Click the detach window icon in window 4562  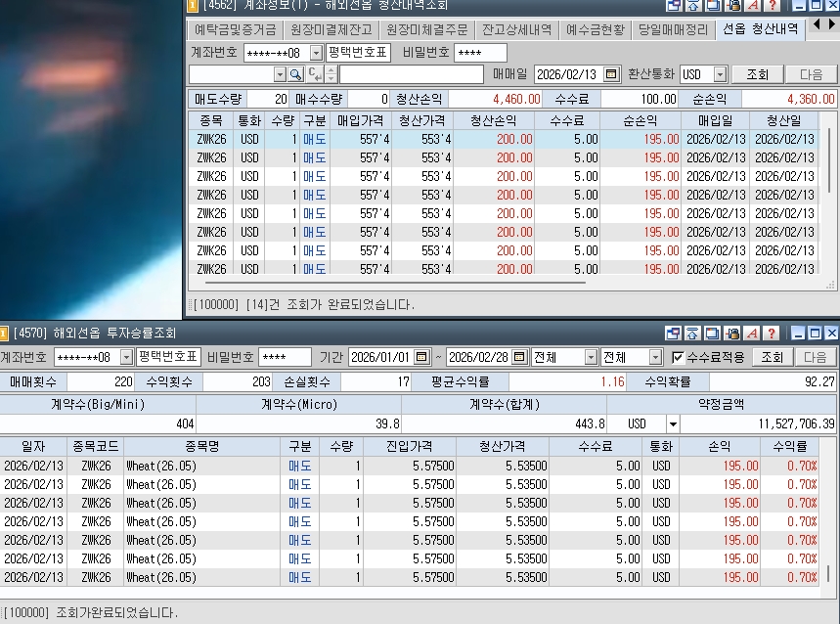pos(674,5)
